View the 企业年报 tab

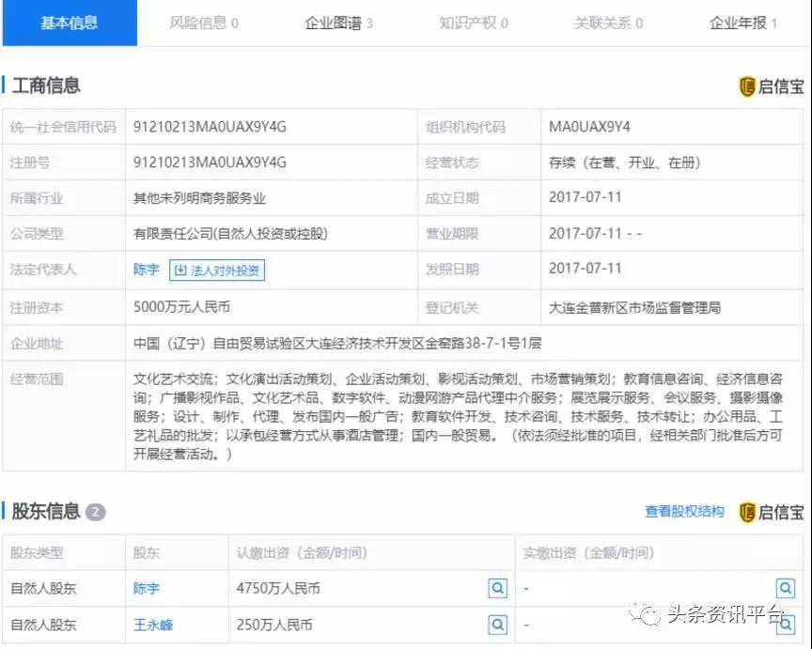click(x=742, y=23)
